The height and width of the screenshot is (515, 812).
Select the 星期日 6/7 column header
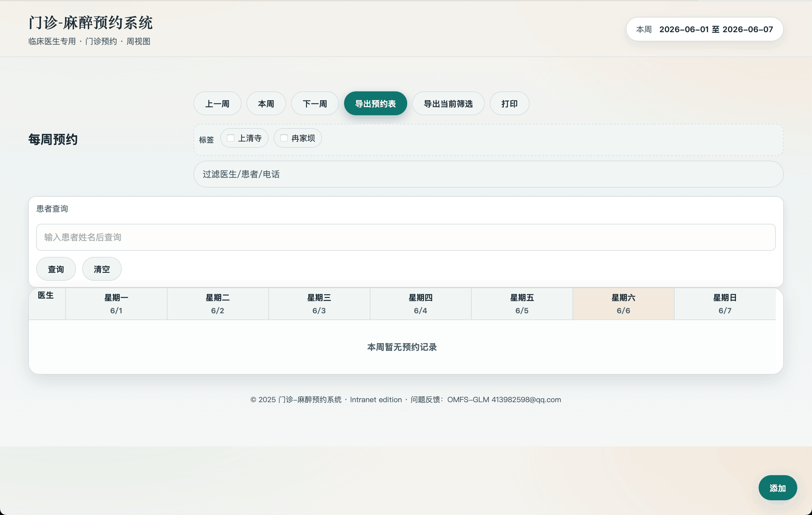725,304
